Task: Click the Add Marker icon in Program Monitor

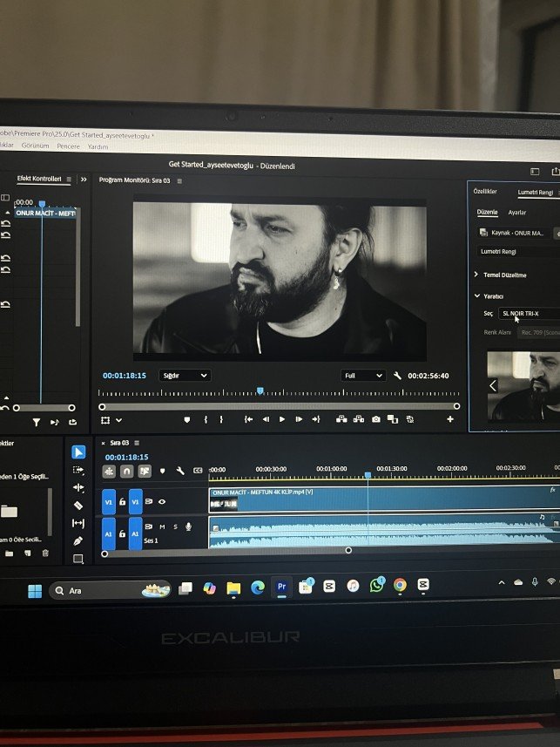Action: (x=186, y=419)
